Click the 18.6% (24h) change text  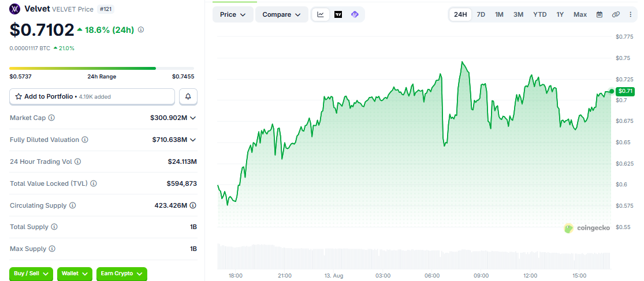tap(109, 30)
